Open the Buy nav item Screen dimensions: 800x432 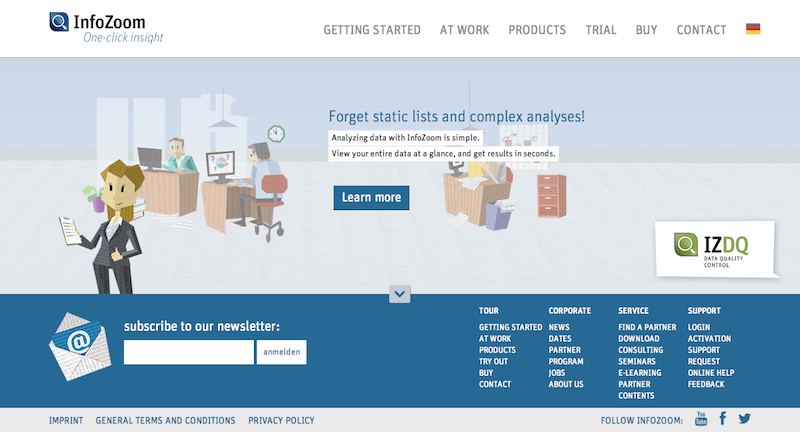[646, 30]
